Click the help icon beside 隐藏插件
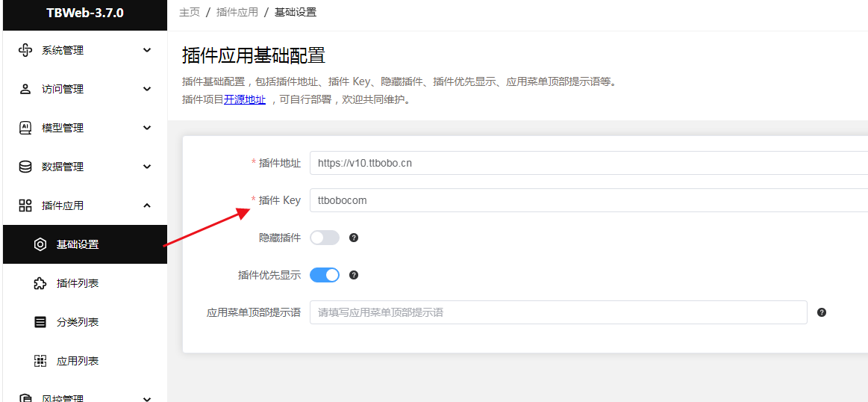The image size is (868, 402). pos(355,238)
